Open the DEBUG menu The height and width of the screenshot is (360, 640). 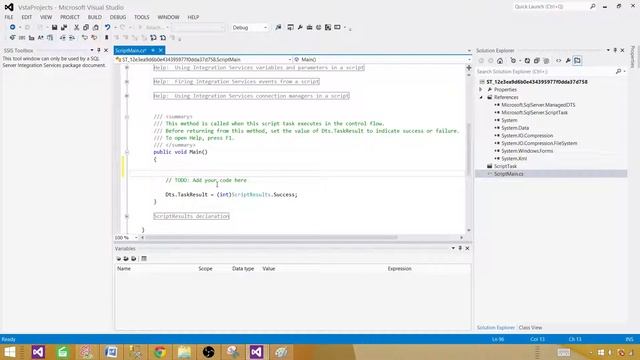[118, 17]
